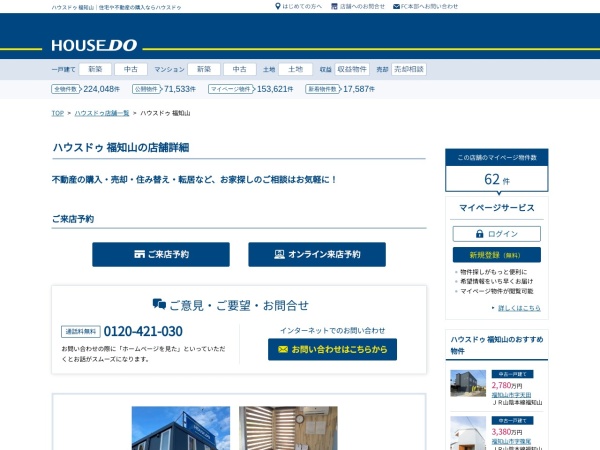Click the 全物件数 count label
The height and width of the screenshot is (450, 600).
point(66,89)
